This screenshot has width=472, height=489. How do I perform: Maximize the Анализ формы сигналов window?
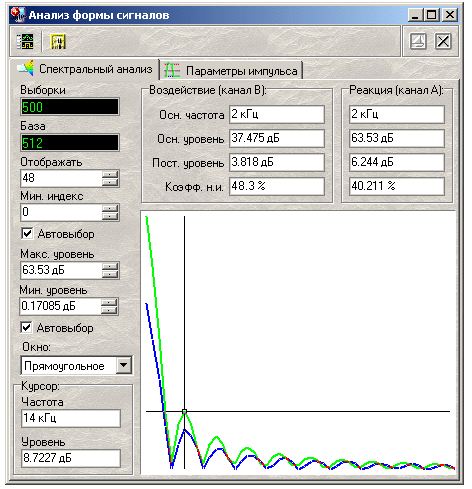point(431,15)
